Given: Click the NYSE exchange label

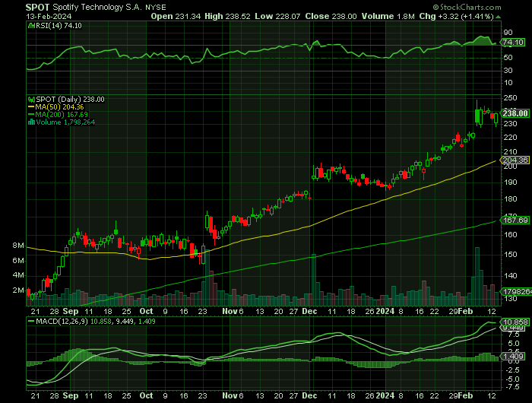Looking at the screenshot, I should (156, 8).
